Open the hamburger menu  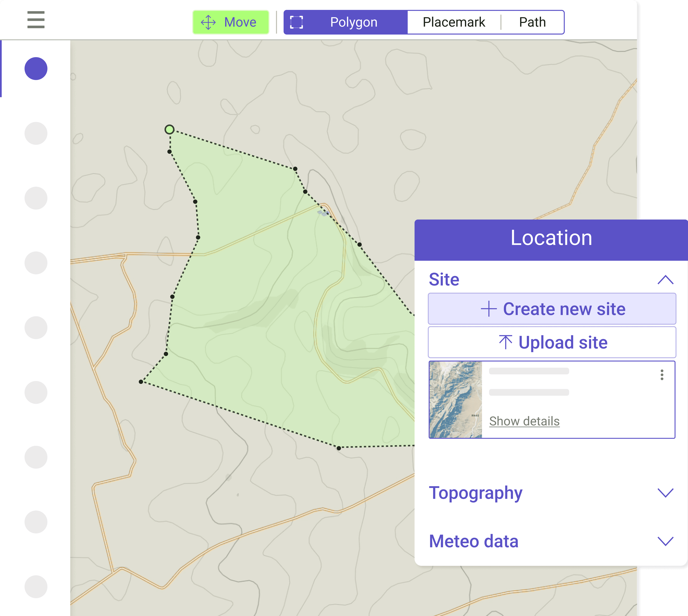[36, 20]
